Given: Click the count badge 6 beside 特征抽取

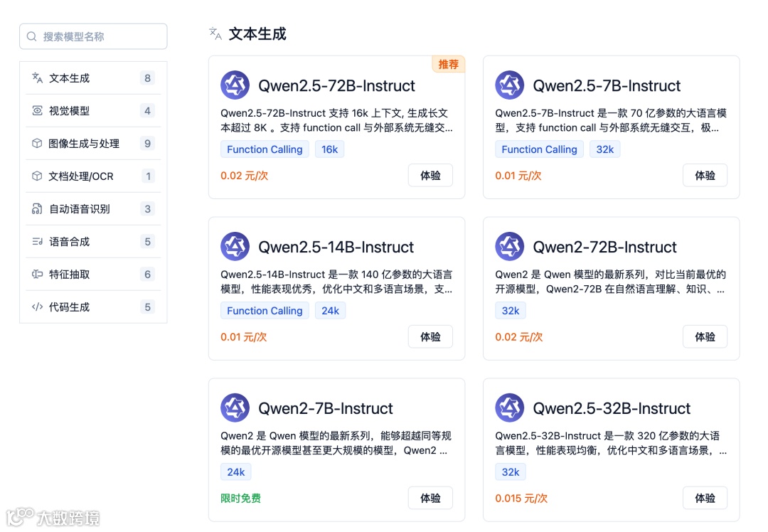Looking at the screenshot, I should [147, 275].
